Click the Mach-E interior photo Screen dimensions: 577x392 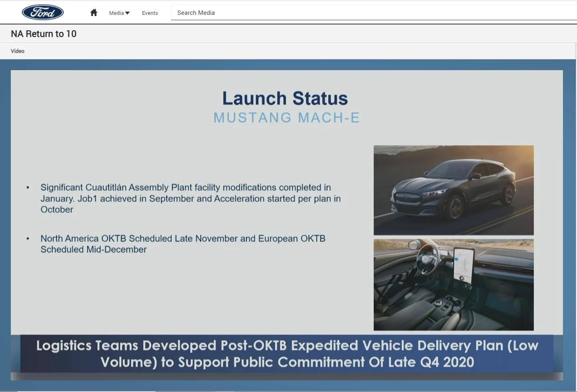click(453, 285)
